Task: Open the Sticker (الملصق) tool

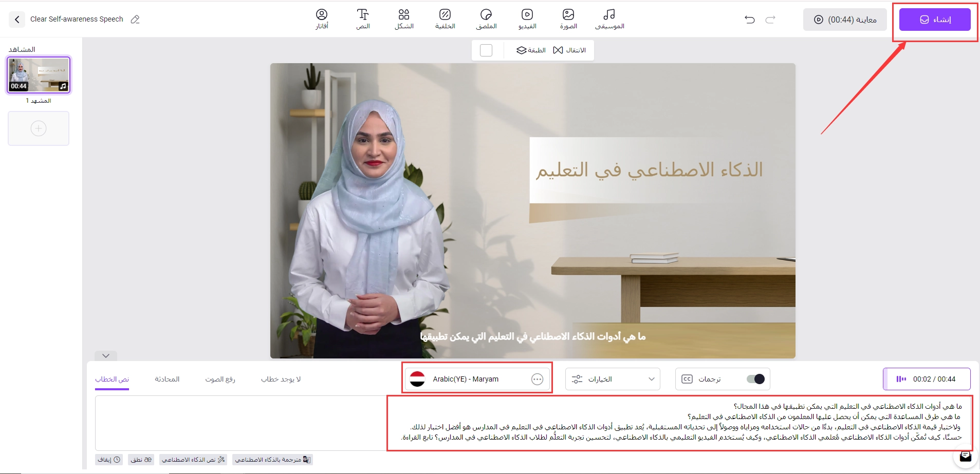Action: coord(486,19)
